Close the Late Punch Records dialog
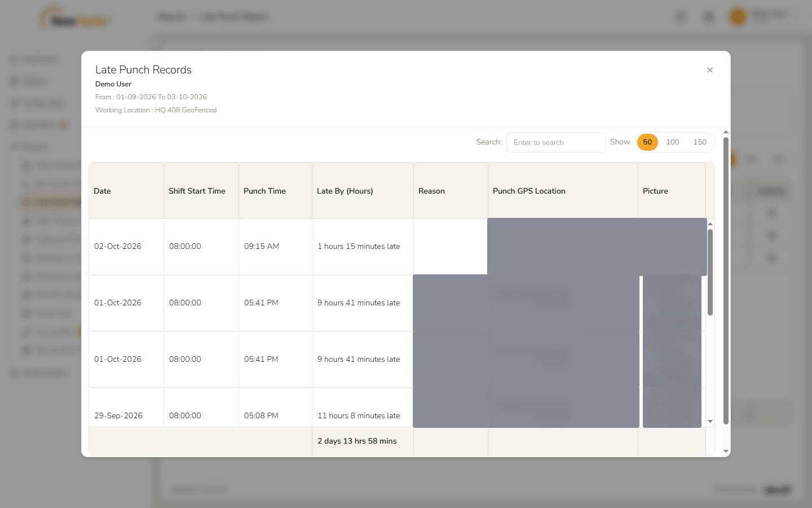 coord(710,70)
